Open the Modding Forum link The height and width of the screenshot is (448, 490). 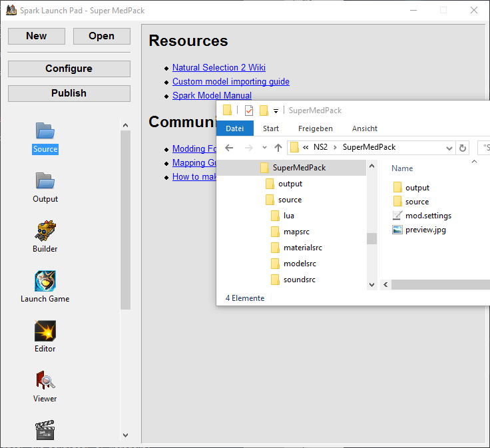click(194, 148)
